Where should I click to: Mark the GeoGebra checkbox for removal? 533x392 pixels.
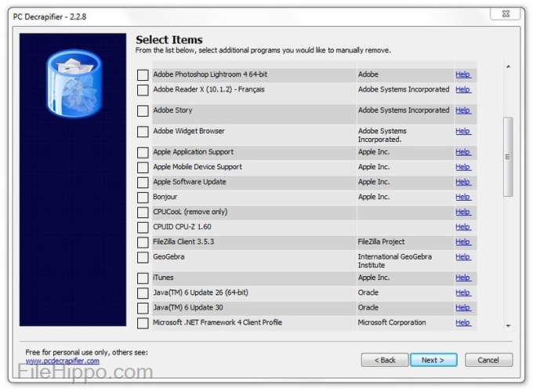[143, 257]
